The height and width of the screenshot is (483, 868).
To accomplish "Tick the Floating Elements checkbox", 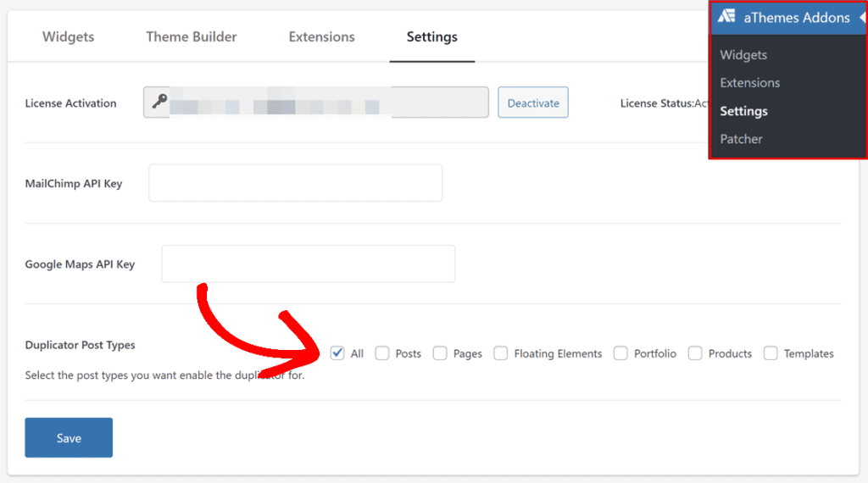I will click(501, 353).
